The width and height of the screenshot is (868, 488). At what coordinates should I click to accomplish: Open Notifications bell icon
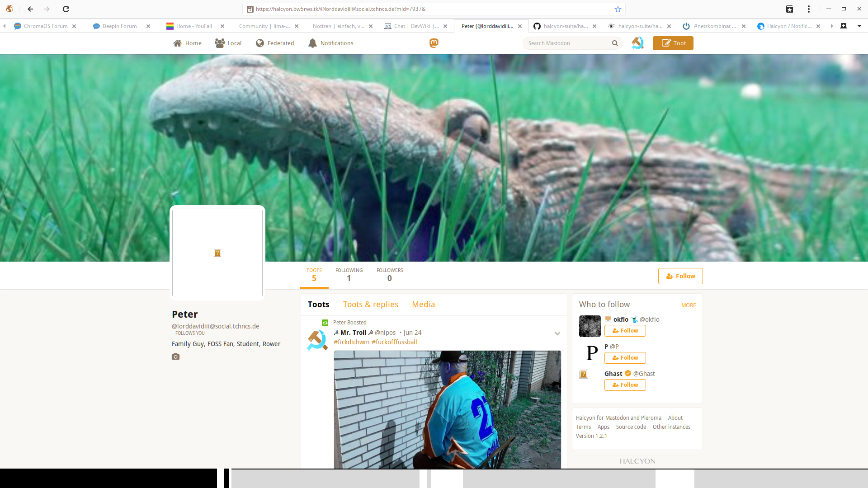[312, 43]
